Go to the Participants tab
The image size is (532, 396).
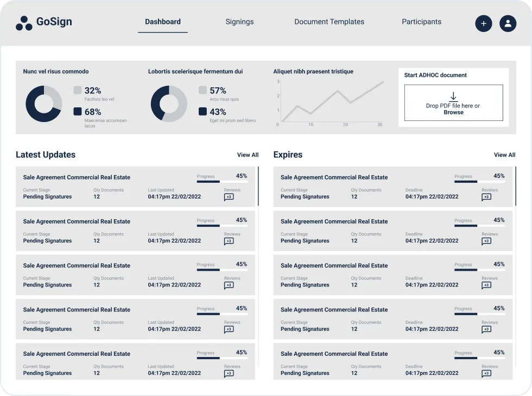click(x=421, y=22)
